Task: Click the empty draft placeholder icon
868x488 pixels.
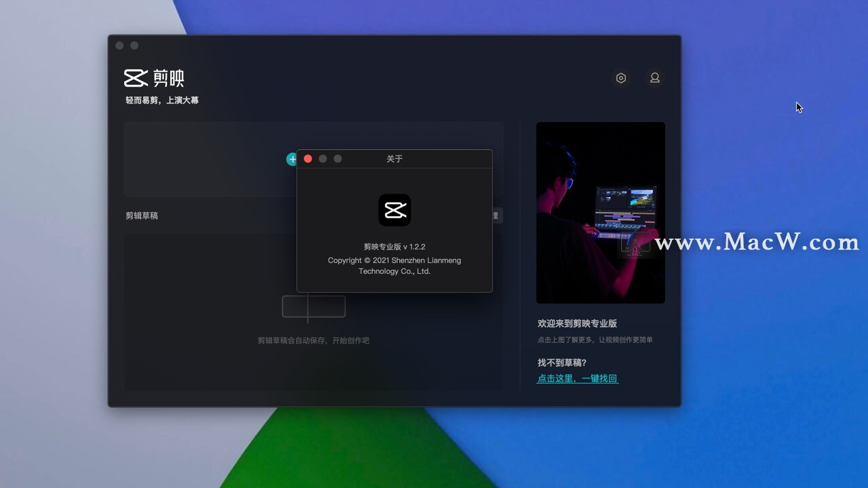Action: (314, 307)
